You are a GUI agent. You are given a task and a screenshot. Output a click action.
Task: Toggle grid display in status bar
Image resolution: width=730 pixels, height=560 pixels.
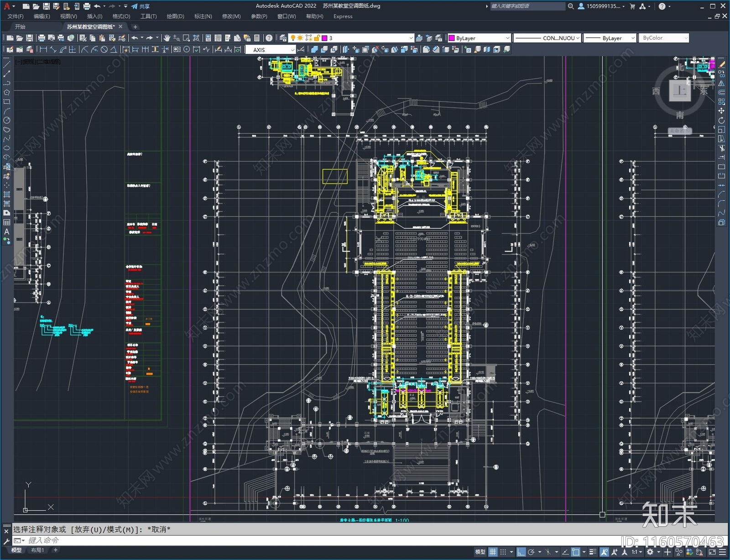493,552
